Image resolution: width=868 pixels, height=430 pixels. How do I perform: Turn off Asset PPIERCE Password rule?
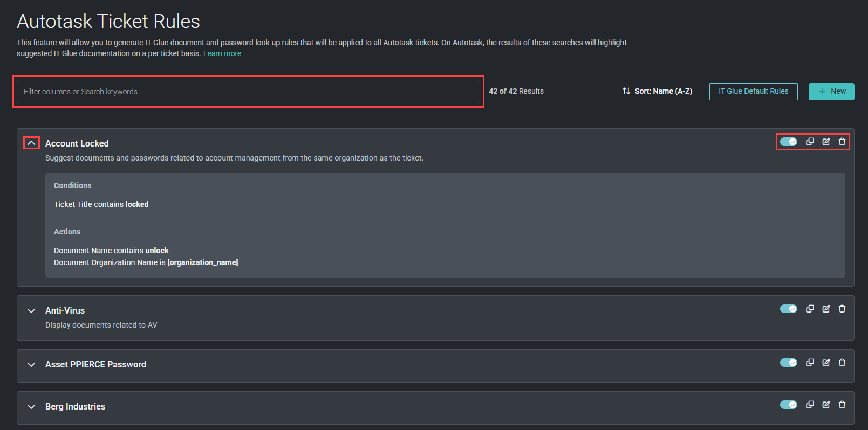(789, 363)
